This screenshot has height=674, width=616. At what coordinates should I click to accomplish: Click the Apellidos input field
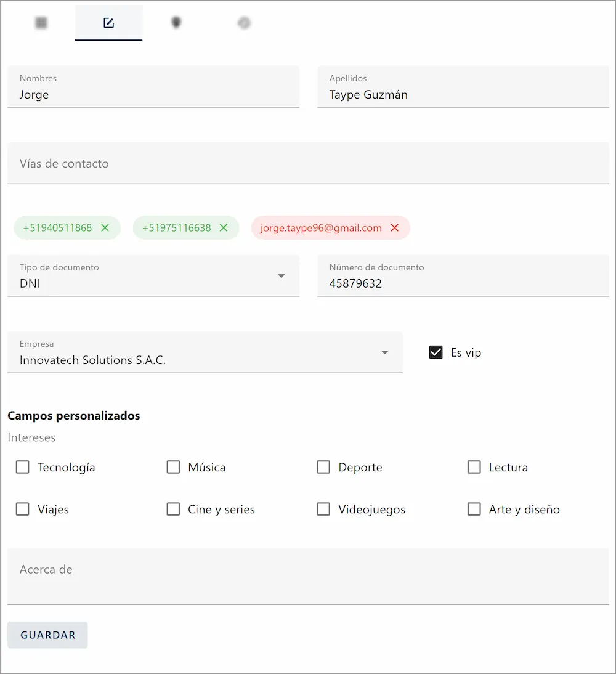(462, 95)
